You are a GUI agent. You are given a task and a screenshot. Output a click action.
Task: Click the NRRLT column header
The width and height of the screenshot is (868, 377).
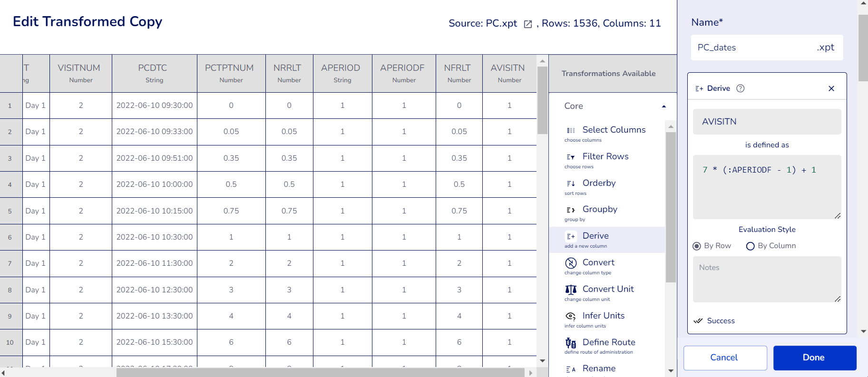(289, 73)
